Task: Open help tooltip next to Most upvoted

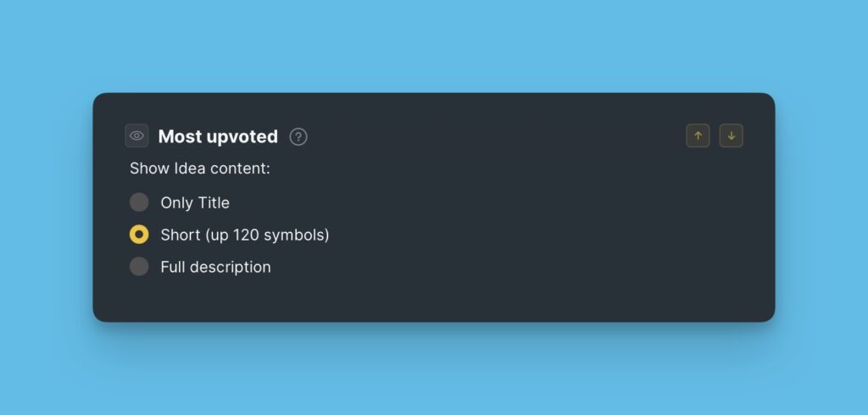Action: click(x=298, y=136)
